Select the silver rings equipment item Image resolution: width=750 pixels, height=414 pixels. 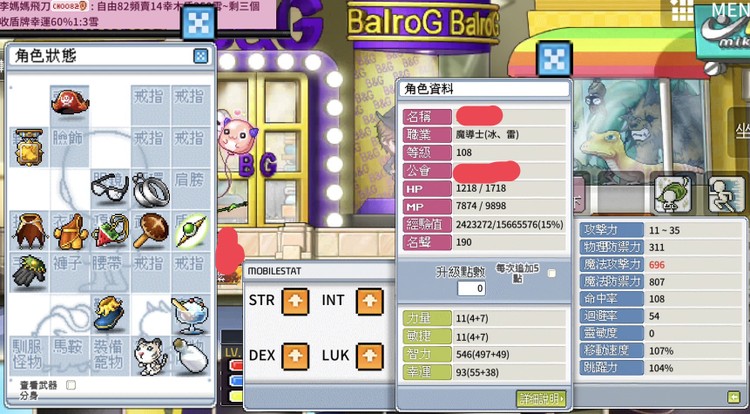click(150, 189)
